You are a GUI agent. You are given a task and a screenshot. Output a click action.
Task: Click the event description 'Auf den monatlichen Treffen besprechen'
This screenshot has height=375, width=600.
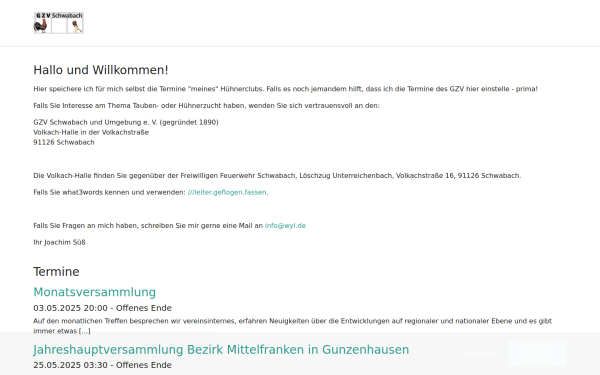click(x=292, y=326)
